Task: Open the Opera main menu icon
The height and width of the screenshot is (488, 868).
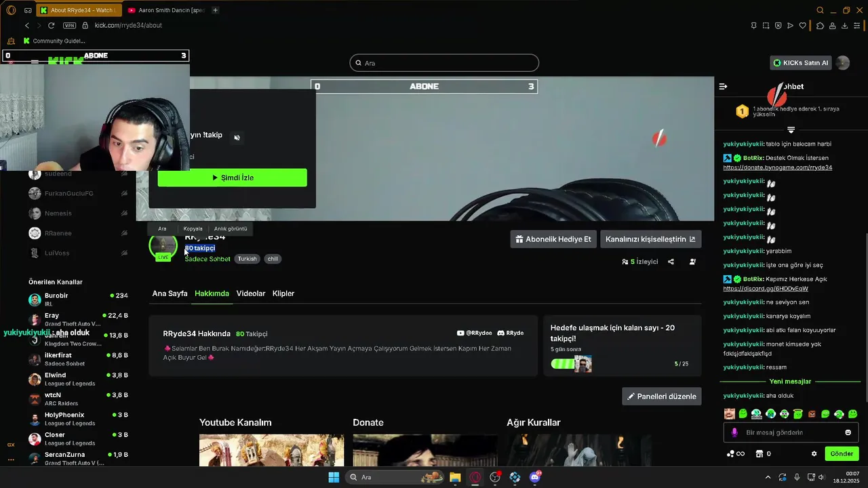Action: [x=11, y=10]
